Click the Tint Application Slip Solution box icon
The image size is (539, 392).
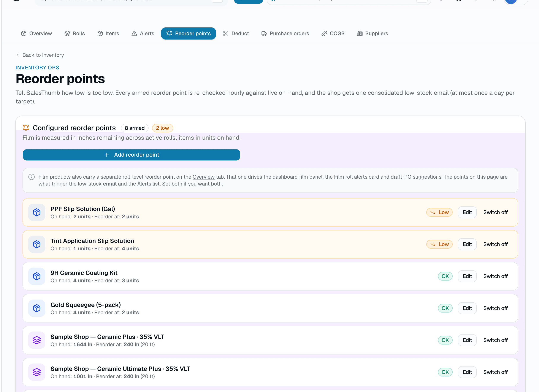36,244
